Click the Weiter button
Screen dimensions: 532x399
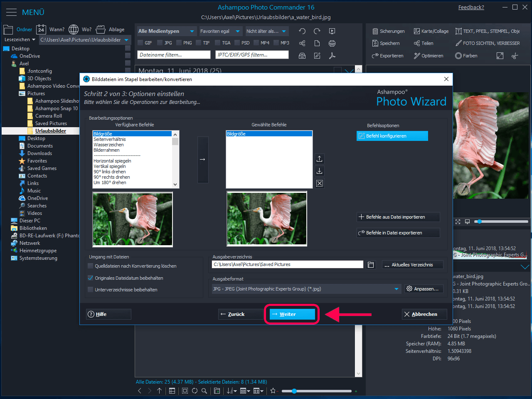(x=292, y=314)
